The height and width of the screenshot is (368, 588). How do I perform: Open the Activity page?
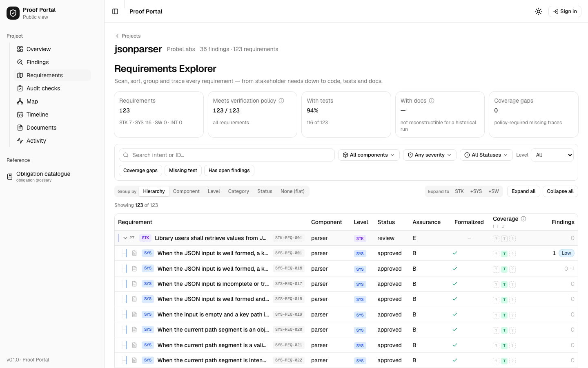[52, 141]
